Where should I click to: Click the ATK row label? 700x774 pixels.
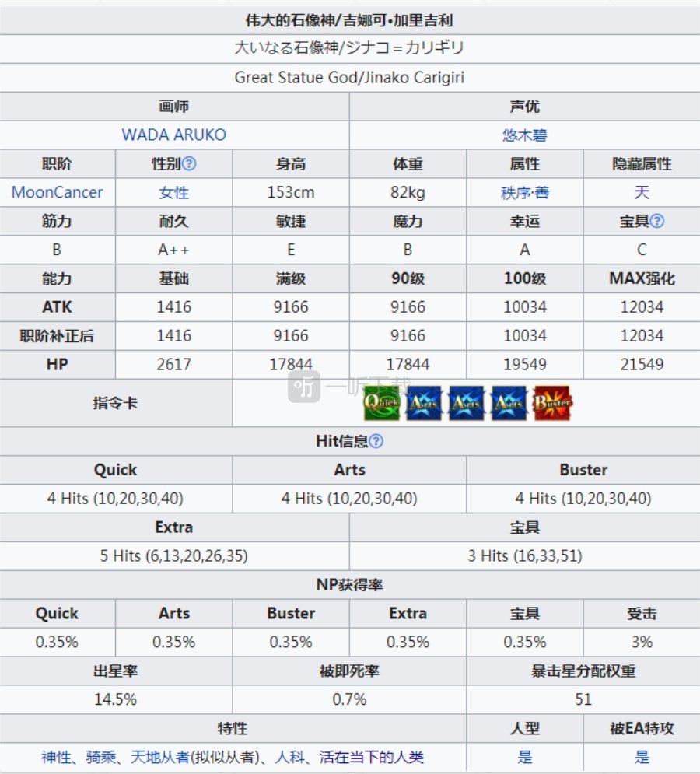(x=58, y=307)
